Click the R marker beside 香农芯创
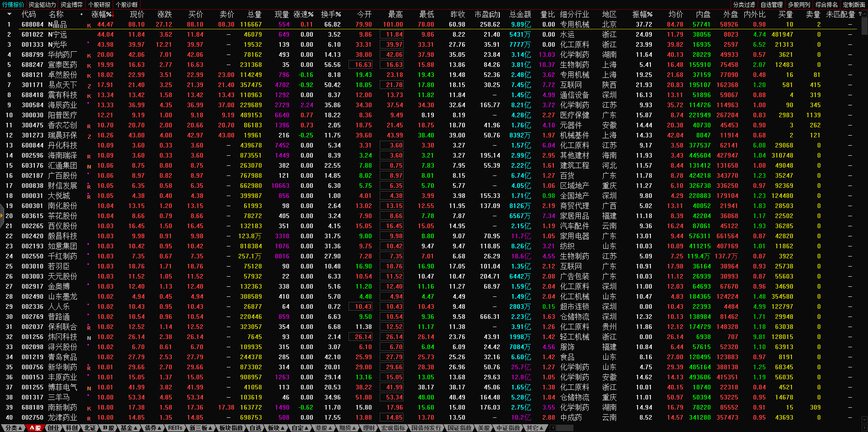 pyautogui.click(x=89, y=126)
